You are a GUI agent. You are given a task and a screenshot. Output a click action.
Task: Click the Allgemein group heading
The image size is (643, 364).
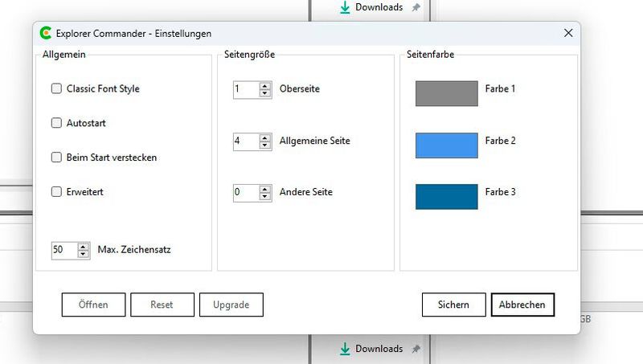64,55
